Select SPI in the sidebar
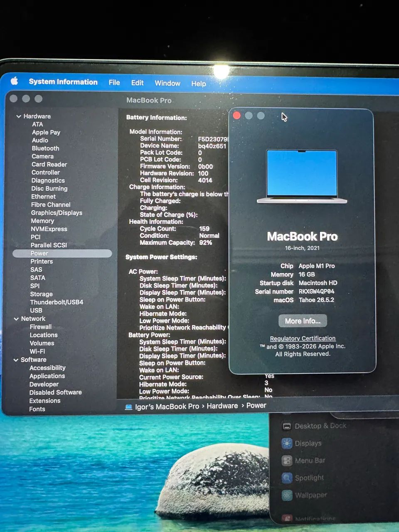The width and height of the screenshot is (399, 532). (x=35, y=286)
